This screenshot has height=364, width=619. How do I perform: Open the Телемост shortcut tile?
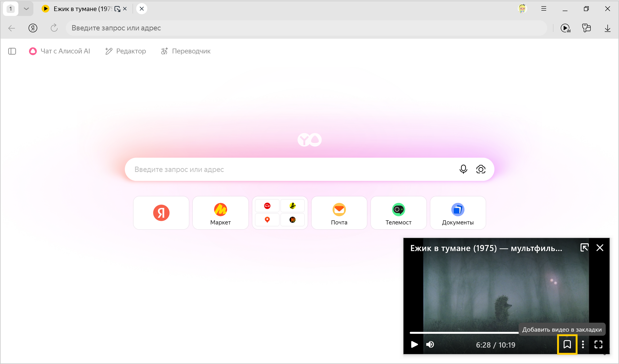(x=398, y=213)
